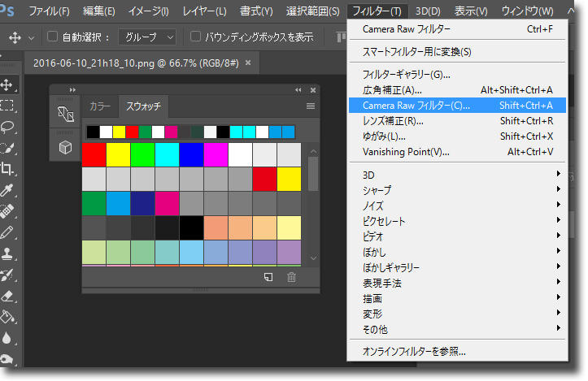Enable バウンディングボックスを表示 checkbox
This screenshot has width=588, height=381.
(195, 37)
